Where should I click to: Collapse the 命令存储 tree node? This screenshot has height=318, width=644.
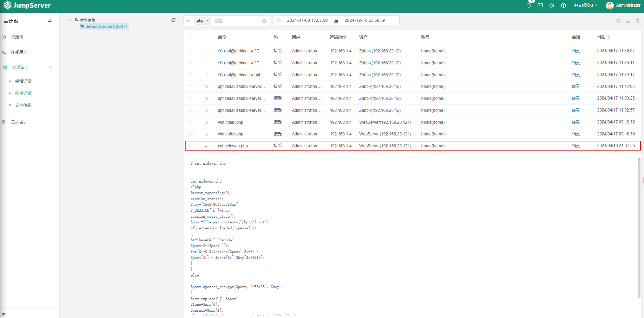coord(70,20)
